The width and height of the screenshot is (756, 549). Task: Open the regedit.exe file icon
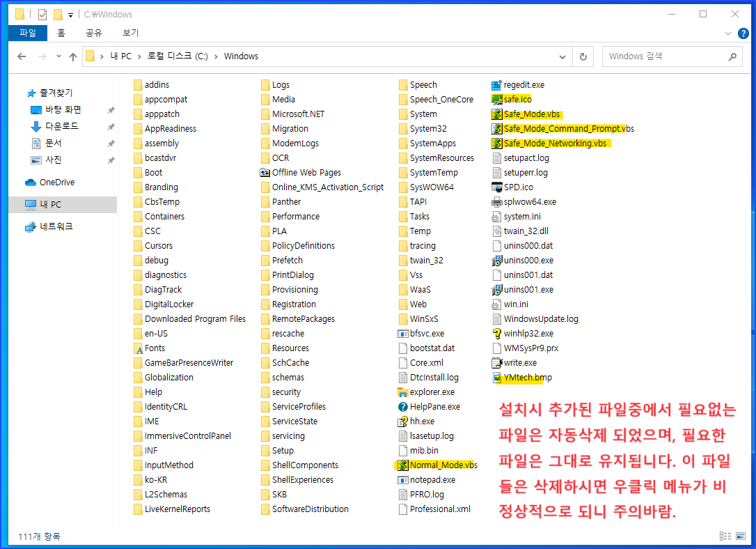point(496,86)
